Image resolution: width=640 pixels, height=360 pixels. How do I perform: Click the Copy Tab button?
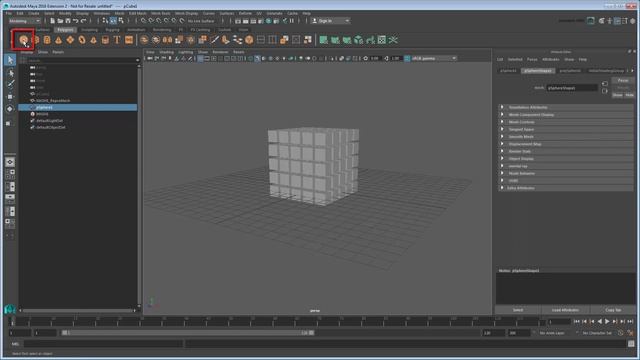pos(613,310)
